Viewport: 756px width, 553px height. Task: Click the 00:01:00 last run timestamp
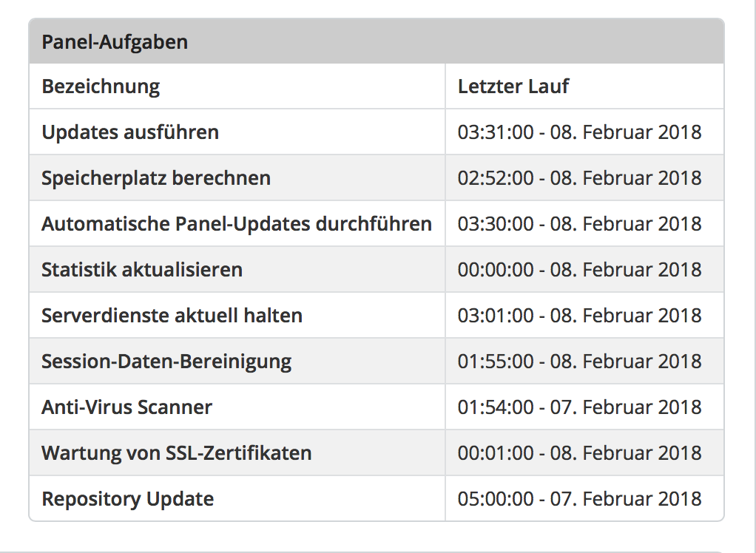(x=579, y=453)
